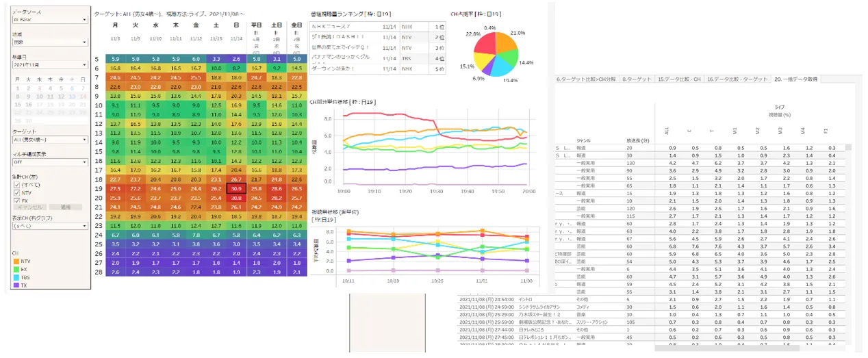Switch to 20.一括データ取得 tab
Image resolution: width=868 pixels, height=358 pixels.
point(797,79)
